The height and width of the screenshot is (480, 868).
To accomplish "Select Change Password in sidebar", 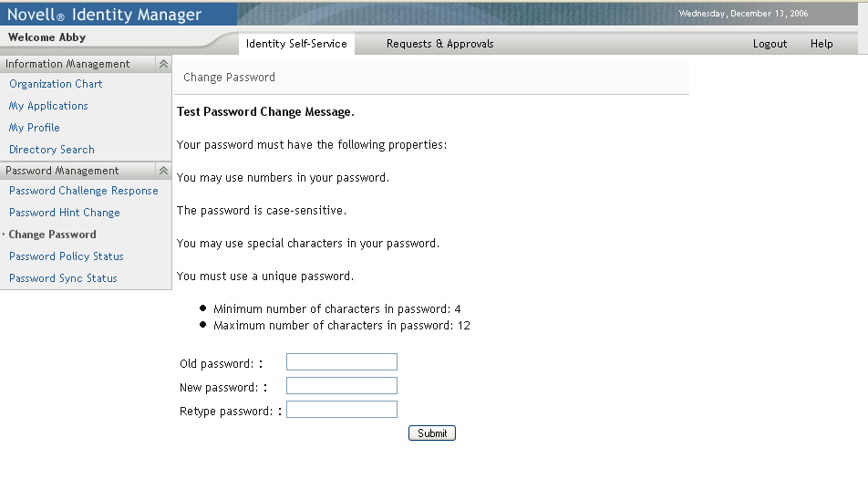I will click(53, 235).
